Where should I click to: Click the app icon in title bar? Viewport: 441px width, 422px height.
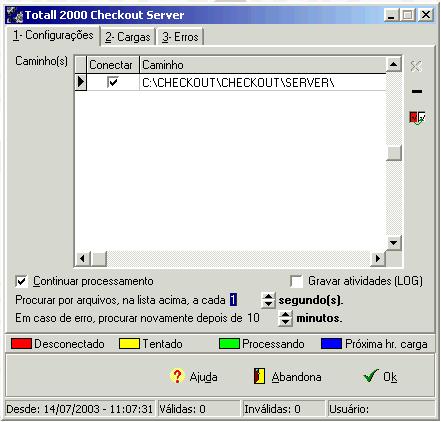[15, 15]
